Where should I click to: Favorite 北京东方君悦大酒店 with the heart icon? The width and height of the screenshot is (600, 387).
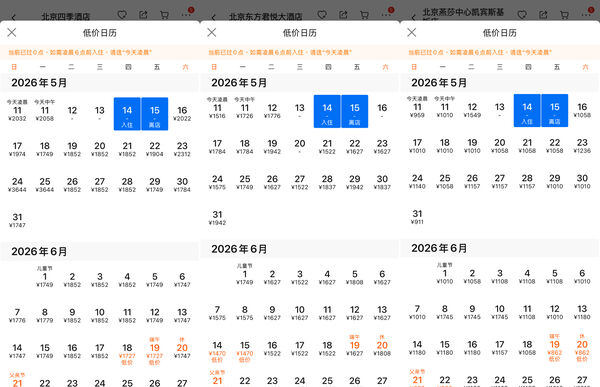coord(322,15)
